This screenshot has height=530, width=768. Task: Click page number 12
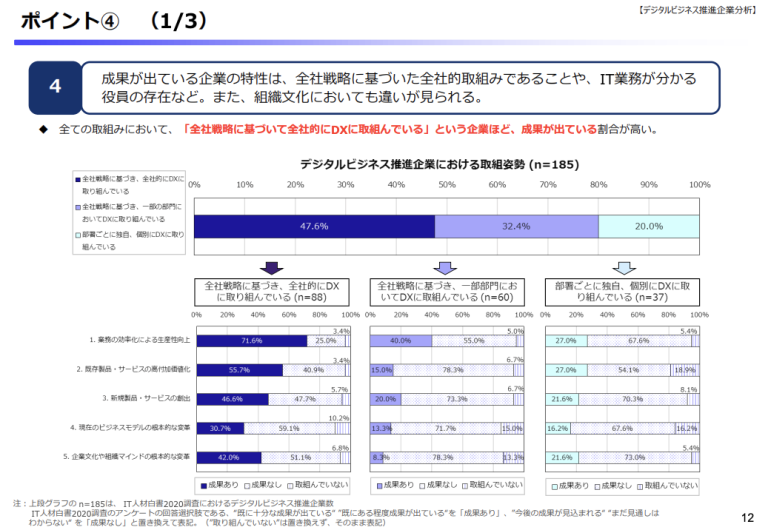pyautogui.click(x=746, y=517)
